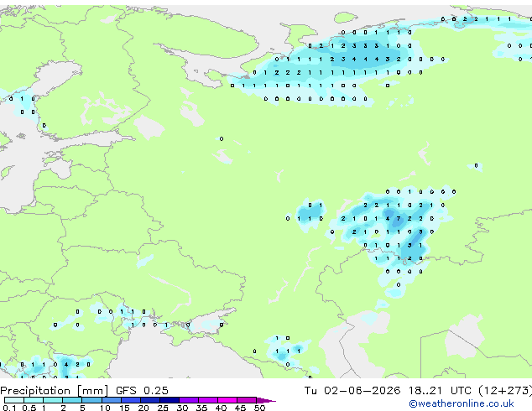Click the date 'Tu 02-06-2026' label

pyautogui.click(x=352, y=391)
